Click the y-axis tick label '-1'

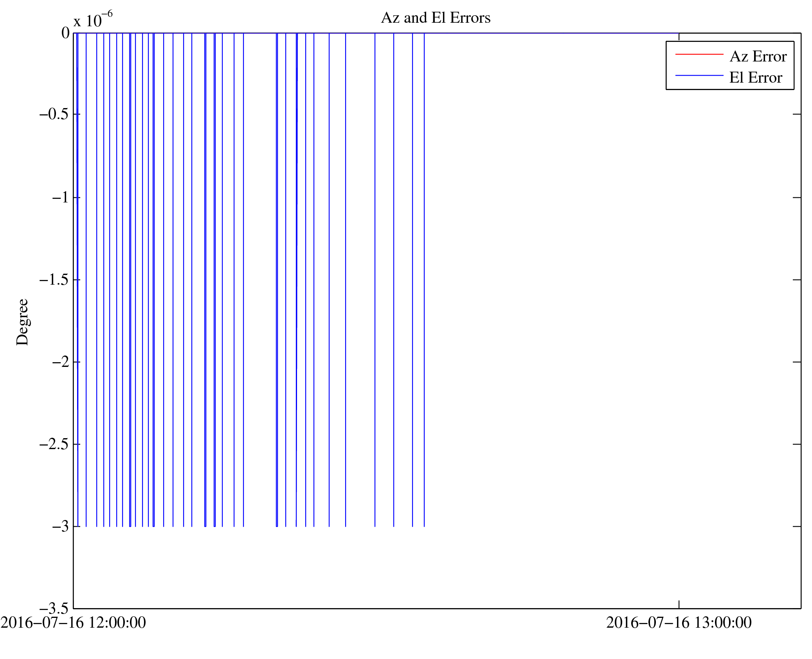pyautogui.click(x=60, y=197)
